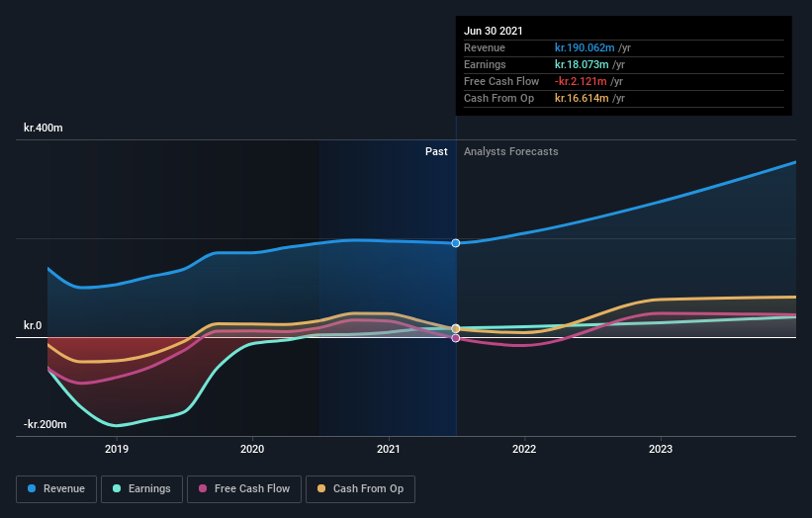Click the Free Cash Flow label in tooltip
812x518 pixels.
[x=501, y=81]
